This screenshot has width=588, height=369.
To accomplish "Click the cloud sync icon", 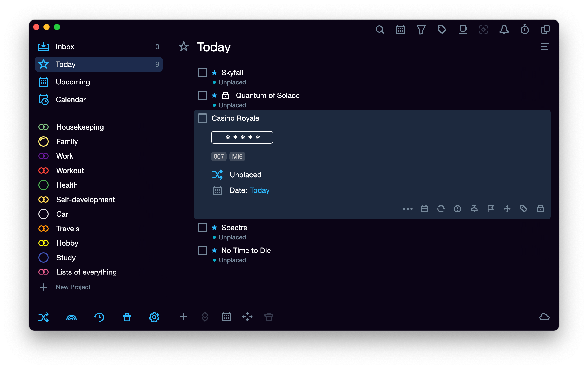I will 545,317.
